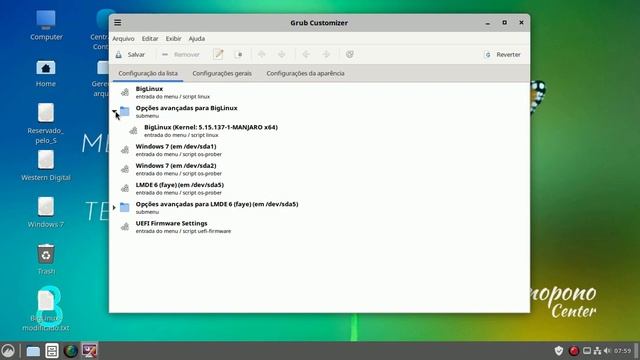The image size is (640, 360).
Task: Select UEFI Firmware Settings entry
Action: pos(320,227)
